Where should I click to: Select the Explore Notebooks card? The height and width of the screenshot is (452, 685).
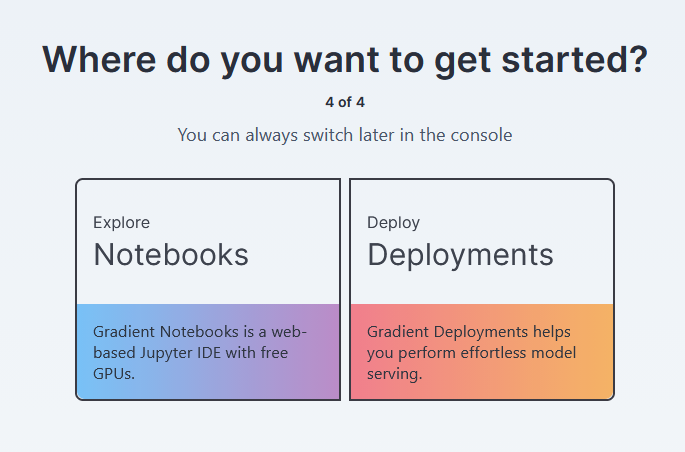(x=208, y=289)
